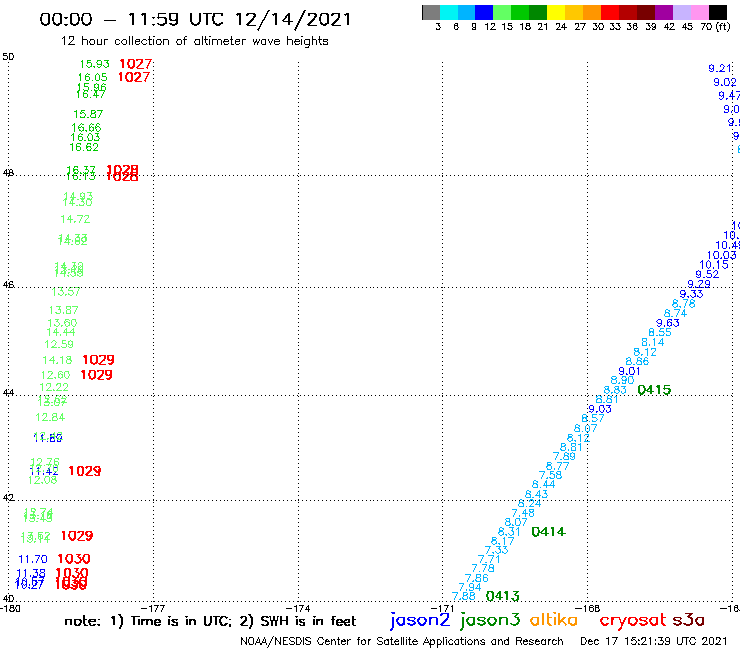740x650 pixels.
Task: Click the wave height value "8.74"
Action: [x=675, y=313]
